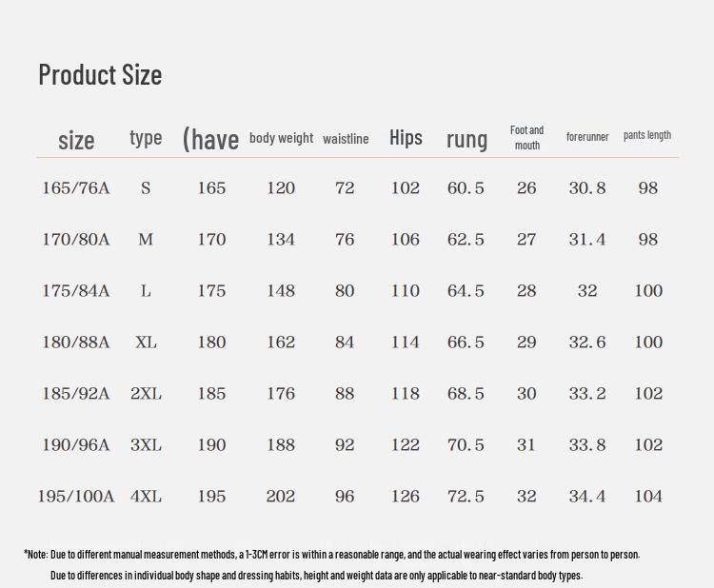Click the 'type' column header
This screenshot has width=714, height=588.
coord(146,137)
